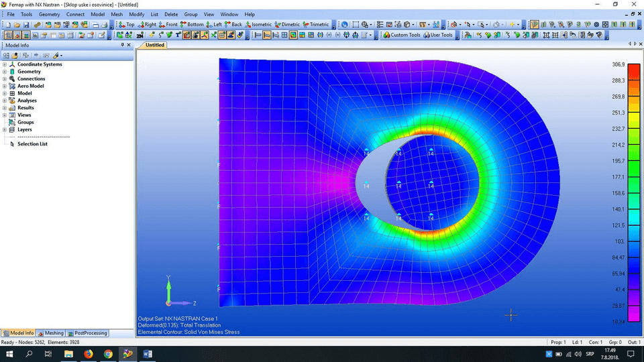Click the Save model icon in toolbar
Viewport: 644px width, 362px height.
point(26,25)
